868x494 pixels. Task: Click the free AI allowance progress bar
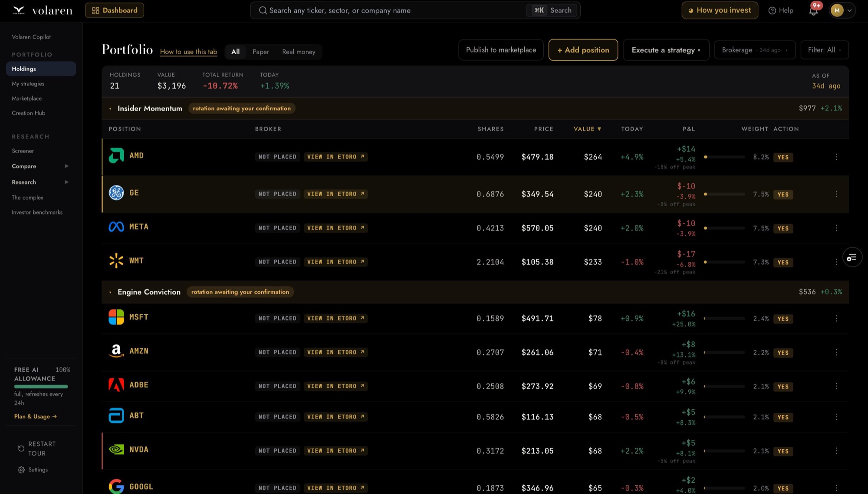tap(41, 386)
